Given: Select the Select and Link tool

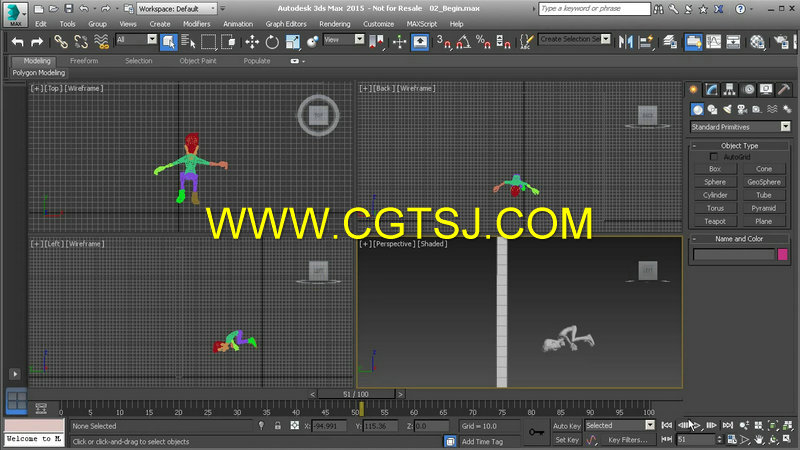Looking at the screenshot, I should (x=61, y=42).
